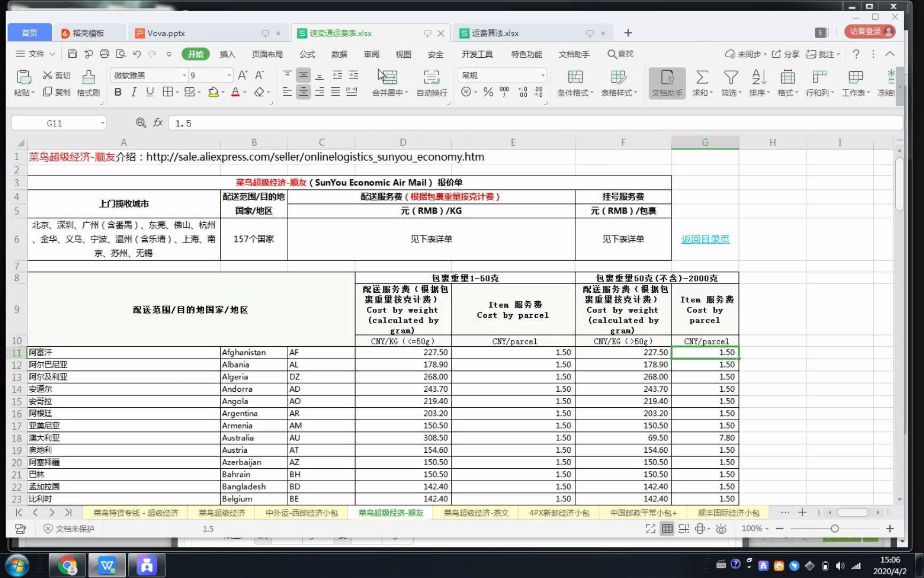Expand the number format dropdown 常规

coord(501,75)
